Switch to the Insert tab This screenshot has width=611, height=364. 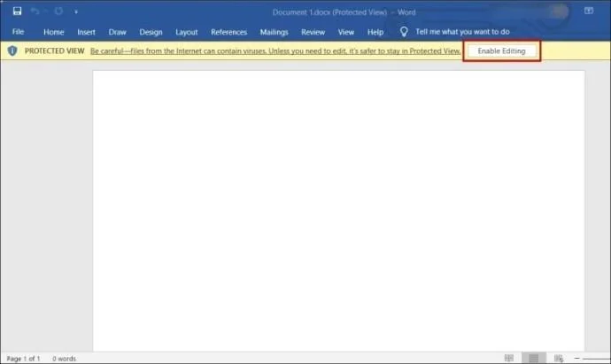tap(86, 32)
